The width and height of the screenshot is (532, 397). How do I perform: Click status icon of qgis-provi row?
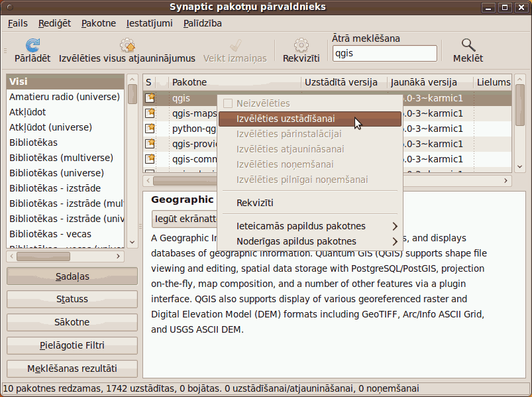click(x=150, y=144)
